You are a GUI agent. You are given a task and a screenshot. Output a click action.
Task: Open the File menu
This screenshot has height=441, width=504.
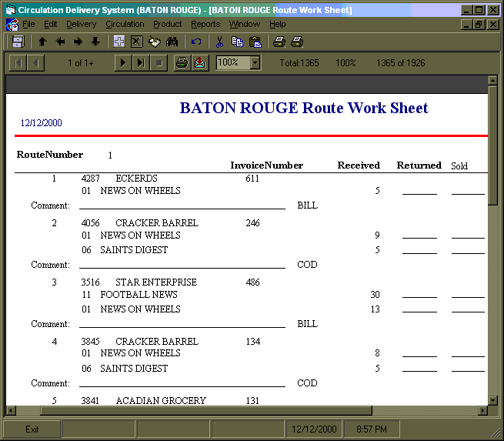pyautogui.click(x=28, y=24)
